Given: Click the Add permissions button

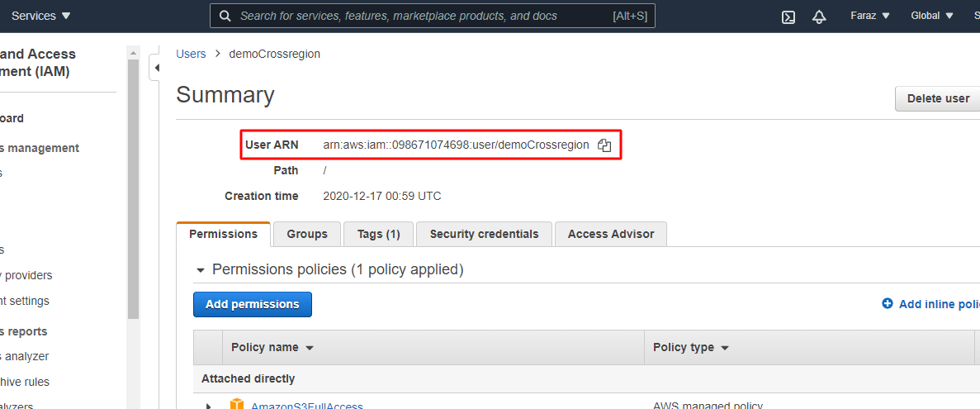Looking at the screenshot, I should click(x=253, y=305).
